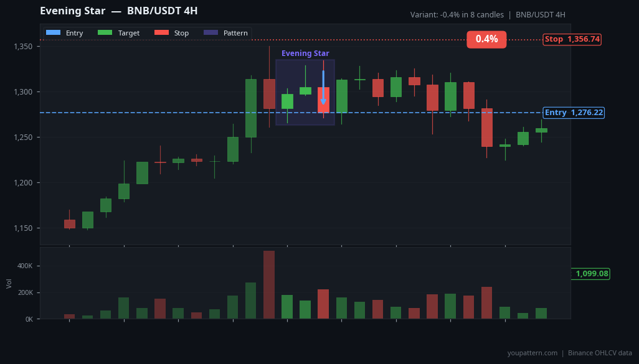Click the red 0.4% badge
The image size is (639, 364).
[486, 39]
